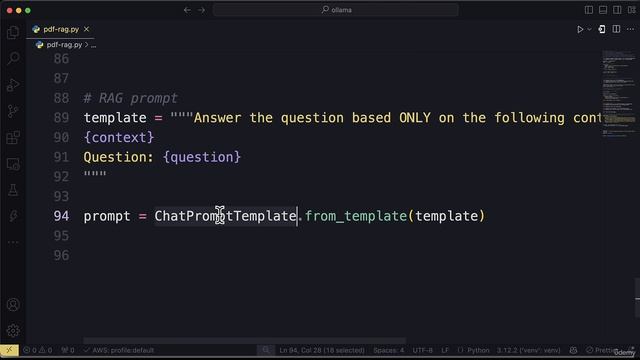Viewport: 640px width, 360px height.
Task: Open the Search view in the activity bar
Action: [x=13, y=58]
